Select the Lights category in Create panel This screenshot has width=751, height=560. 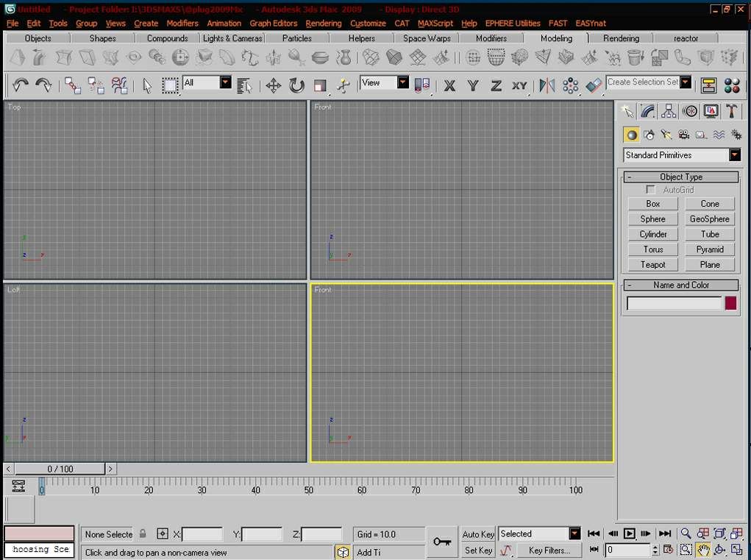[x=666, y=135]
